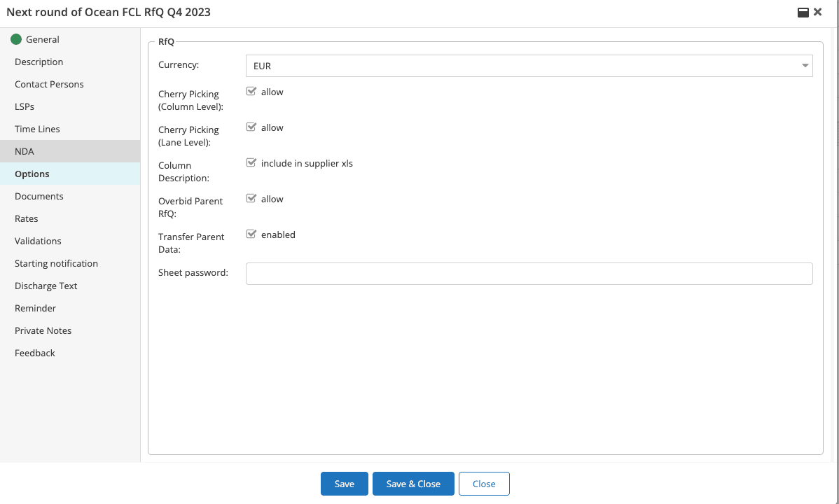Screen dimensions: 839x504
Task: Click the maximize window icon in title bar
Action: click(x=803, y=13)
